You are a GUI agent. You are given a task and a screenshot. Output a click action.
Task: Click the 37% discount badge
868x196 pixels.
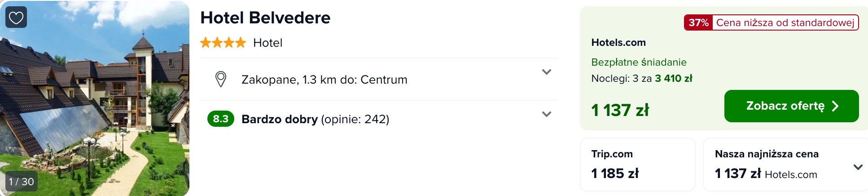pyautogui.click(x=698, y=22)
